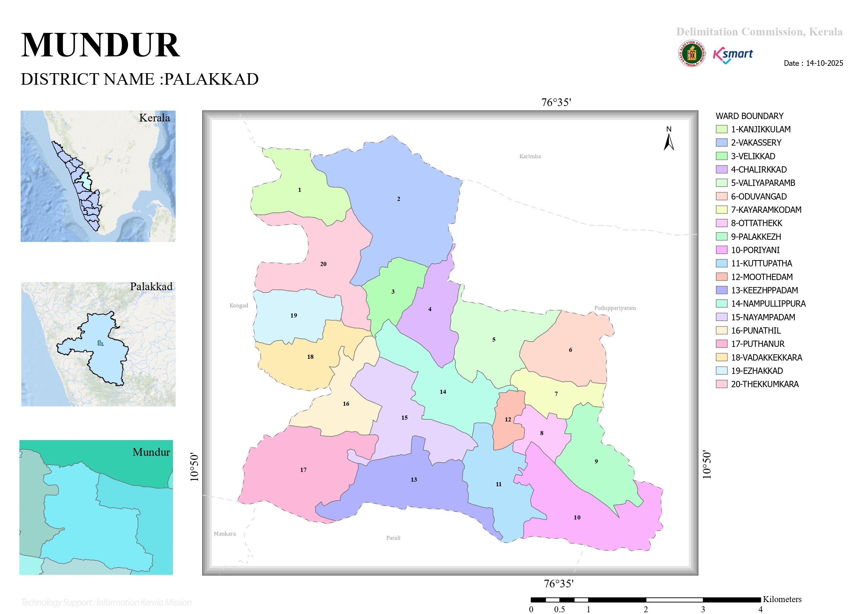Click the Mankara neighbouring panchayat label
This screenshot has width=868, height=614.
(225, 534)
